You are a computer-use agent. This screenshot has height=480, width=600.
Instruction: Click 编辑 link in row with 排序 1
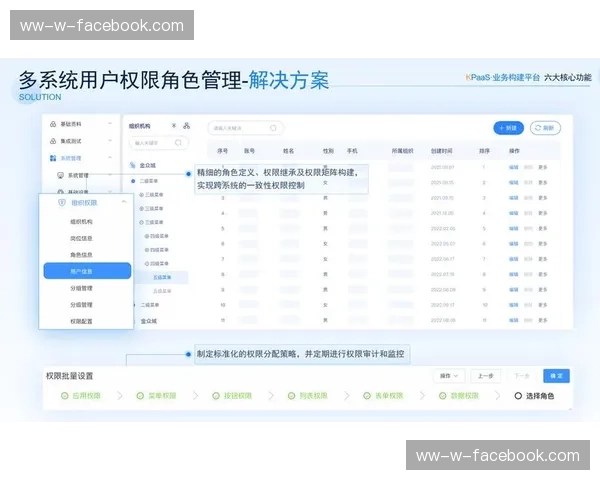pyautogui.click(x=514, y=167)
